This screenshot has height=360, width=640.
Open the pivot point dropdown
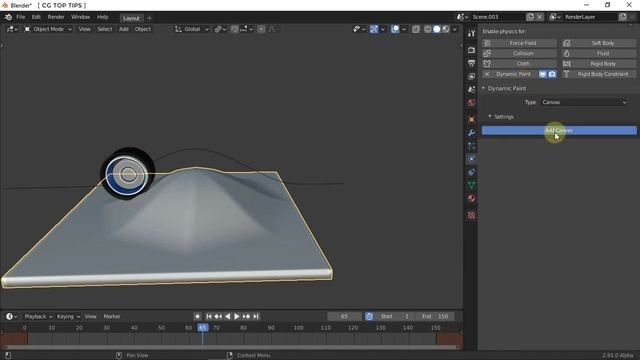pyautogui.click(x=220, y=29)
